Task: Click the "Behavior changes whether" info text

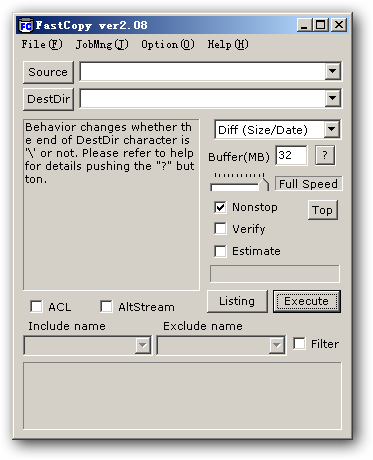Action: click(109, 153)
